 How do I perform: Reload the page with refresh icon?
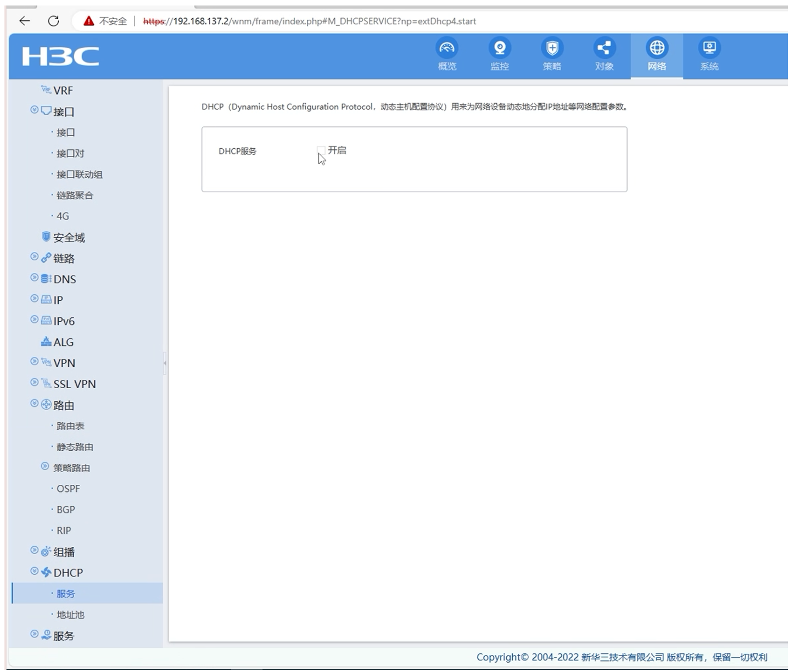click(x=53, y=21)
